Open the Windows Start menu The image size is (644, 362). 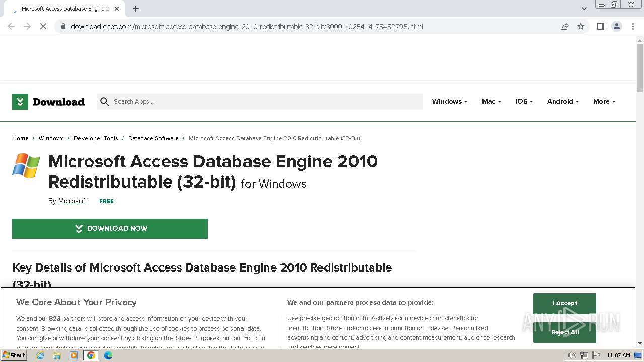pyautogui.click(x=14, y=355)
